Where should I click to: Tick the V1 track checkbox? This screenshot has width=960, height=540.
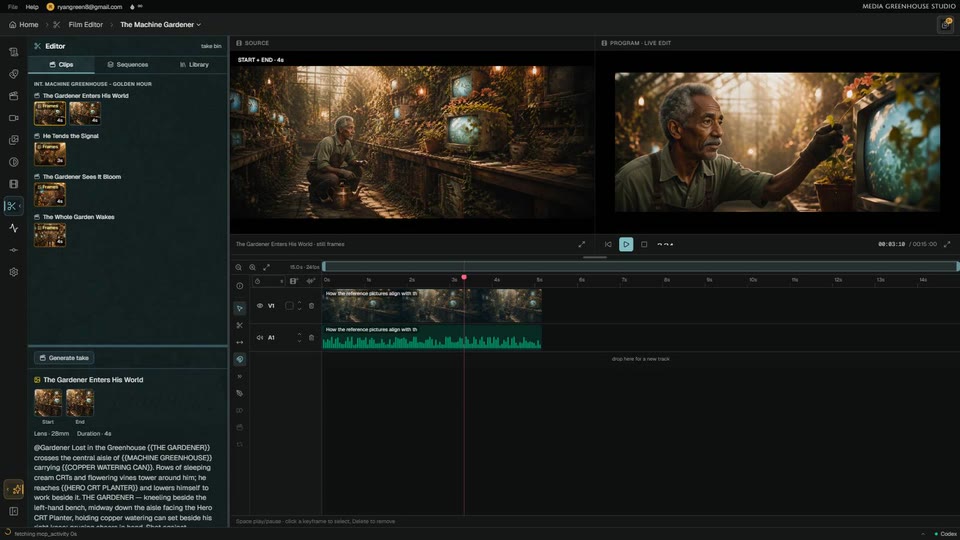click(x=289, y=306)
